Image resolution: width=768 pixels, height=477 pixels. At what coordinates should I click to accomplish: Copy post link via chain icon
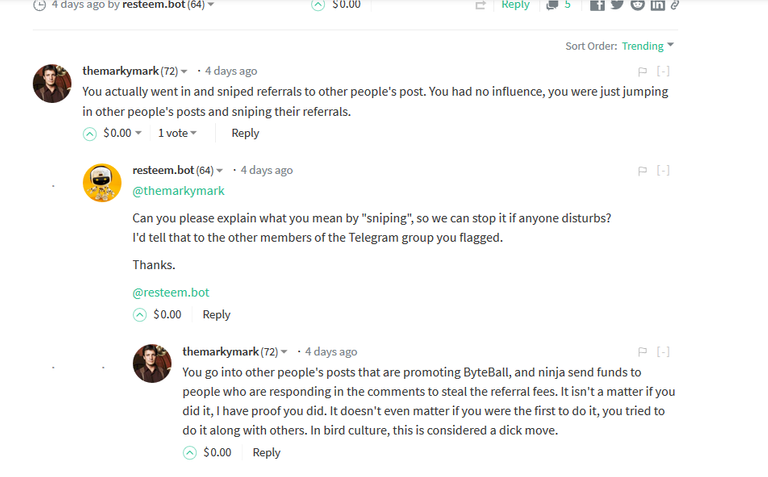tap(675, 5)
